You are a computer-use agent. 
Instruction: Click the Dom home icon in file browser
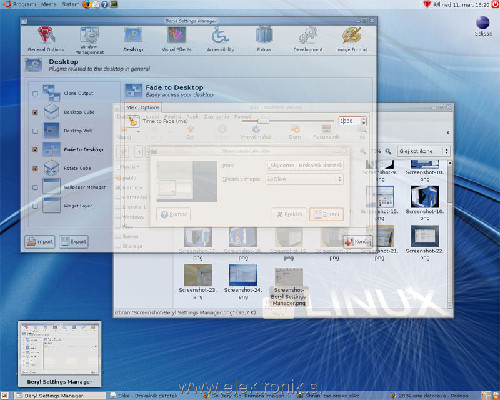coord(295,132)
